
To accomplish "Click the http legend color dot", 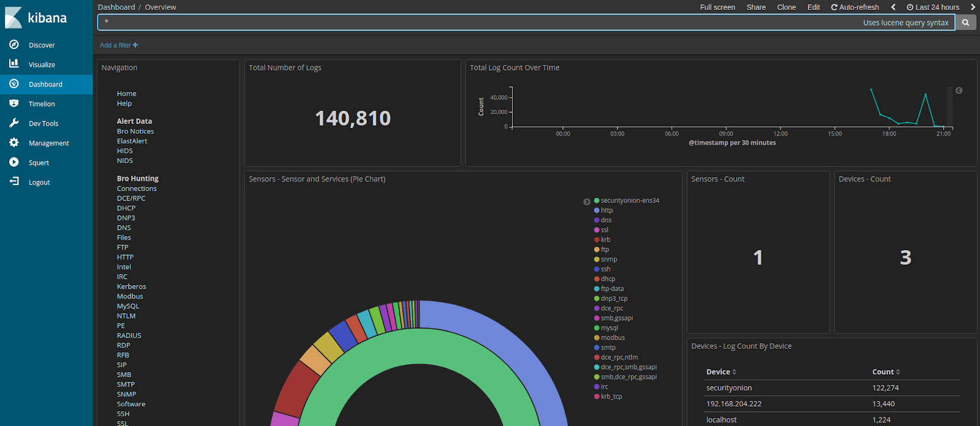I will pos(597,210).
